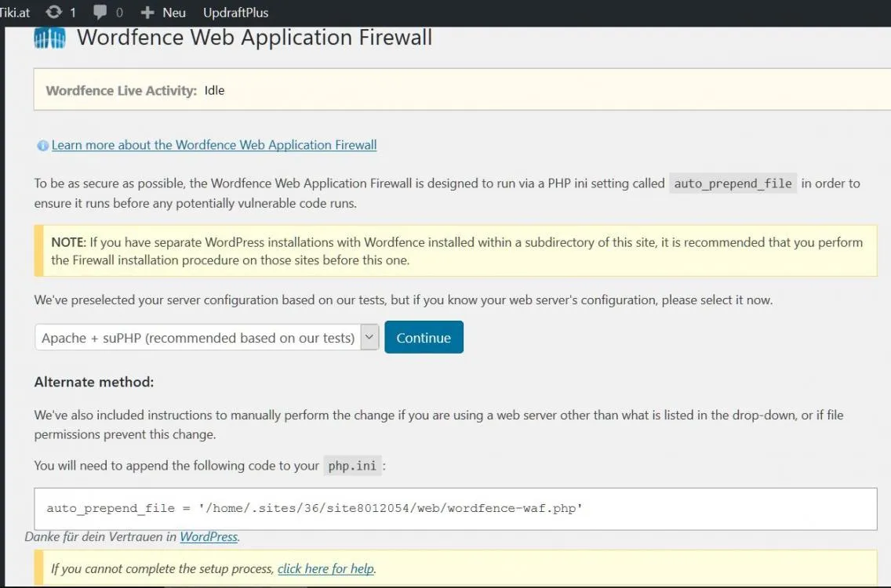Open the WordPress footer link
The image size is (891, 588).
tap(209, 537)
